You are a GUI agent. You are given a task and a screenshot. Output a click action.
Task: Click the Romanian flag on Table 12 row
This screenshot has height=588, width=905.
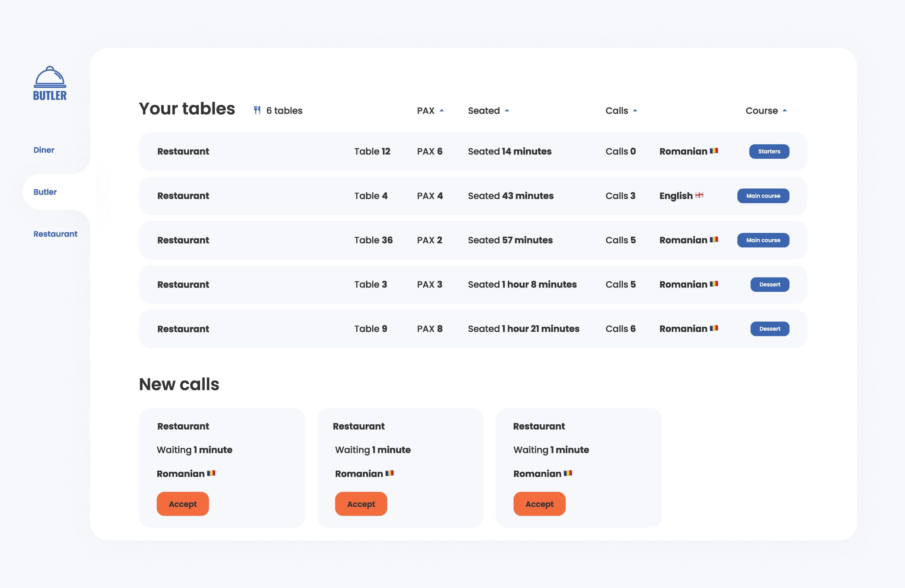pos(714,151)
